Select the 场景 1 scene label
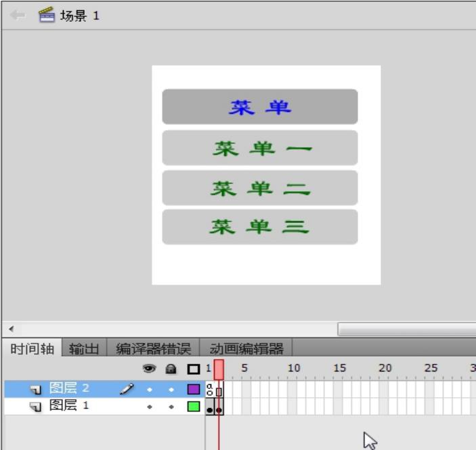 coord(79,16)
